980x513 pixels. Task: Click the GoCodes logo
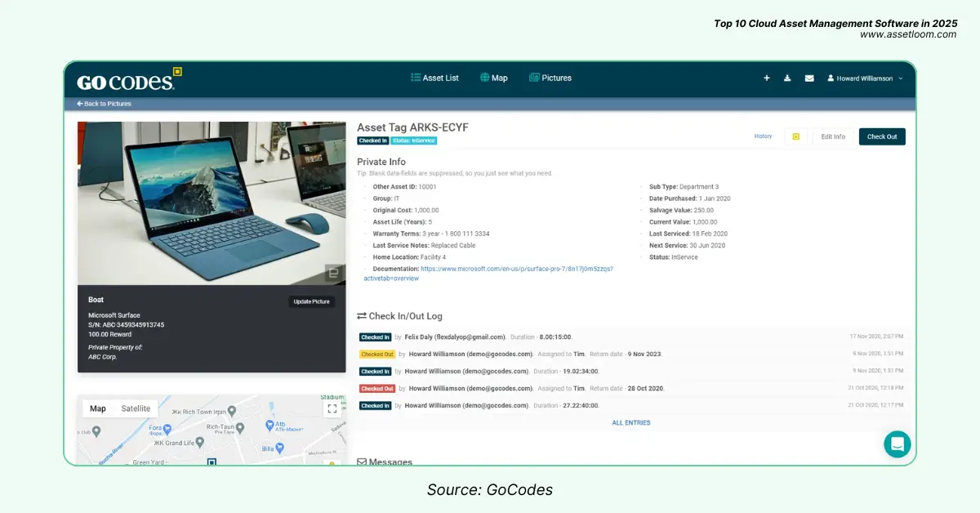click(128, 80)
